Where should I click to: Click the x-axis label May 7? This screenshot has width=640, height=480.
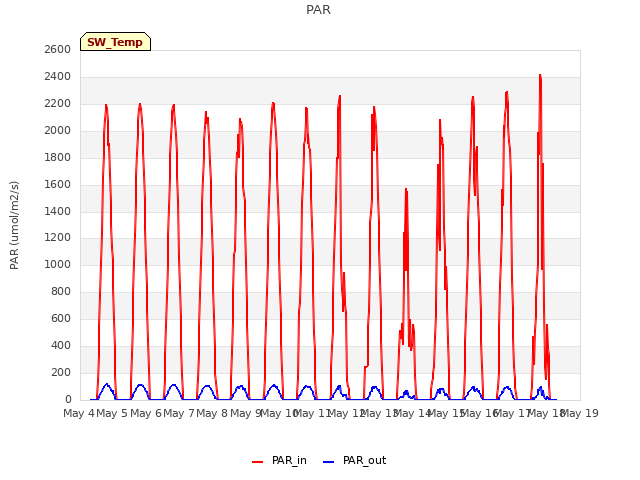(x=179, y=413)
